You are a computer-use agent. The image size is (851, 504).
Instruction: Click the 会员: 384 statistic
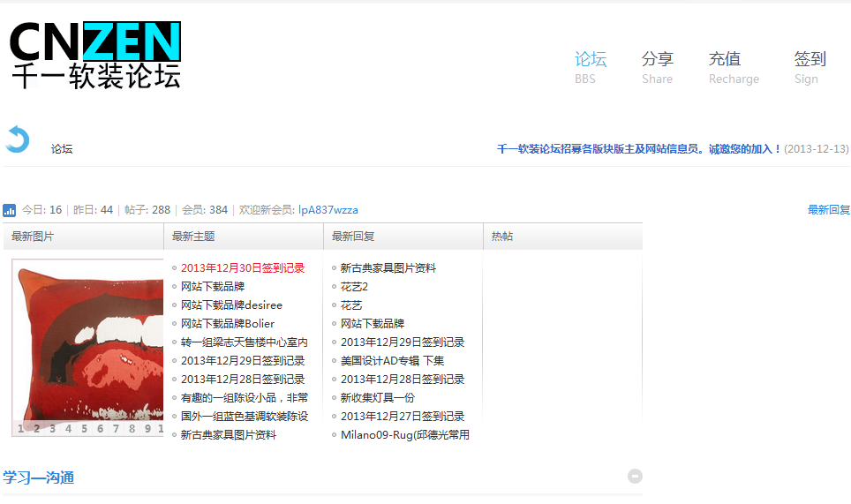pyautogui.click(x=205, y=210)
